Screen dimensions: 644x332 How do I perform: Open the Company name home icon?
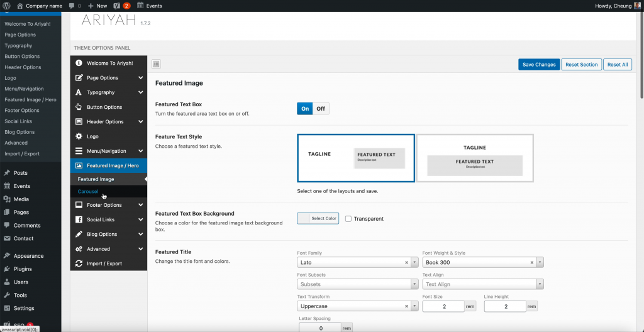point(19,6)
